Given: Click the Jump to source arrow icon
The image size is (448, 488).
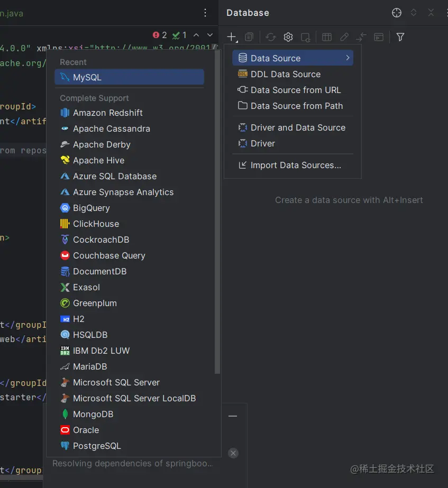Looking at the screenshot, I should [361, 37].
